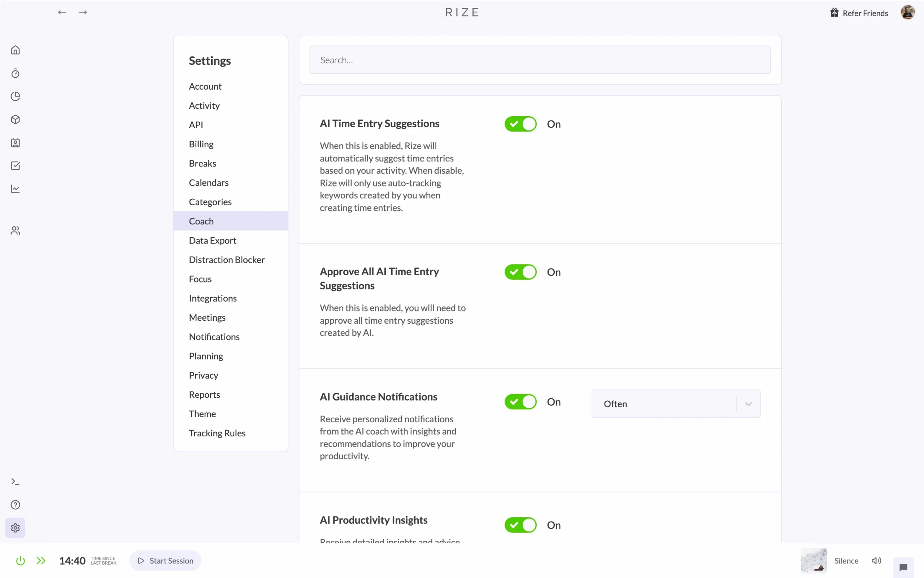Open the Breaks settings section
Image resolution: width=924 pixels, height=578 pixels.
pos(231,164)
